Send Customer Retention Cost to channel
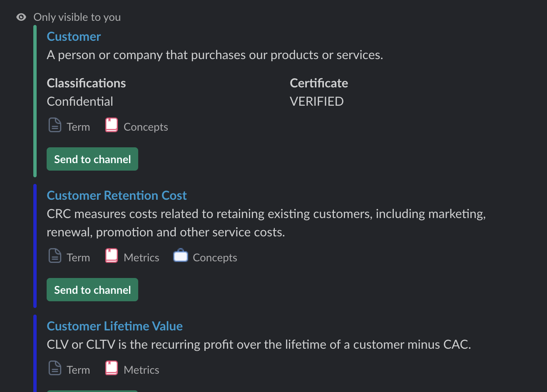 point(92,290)
